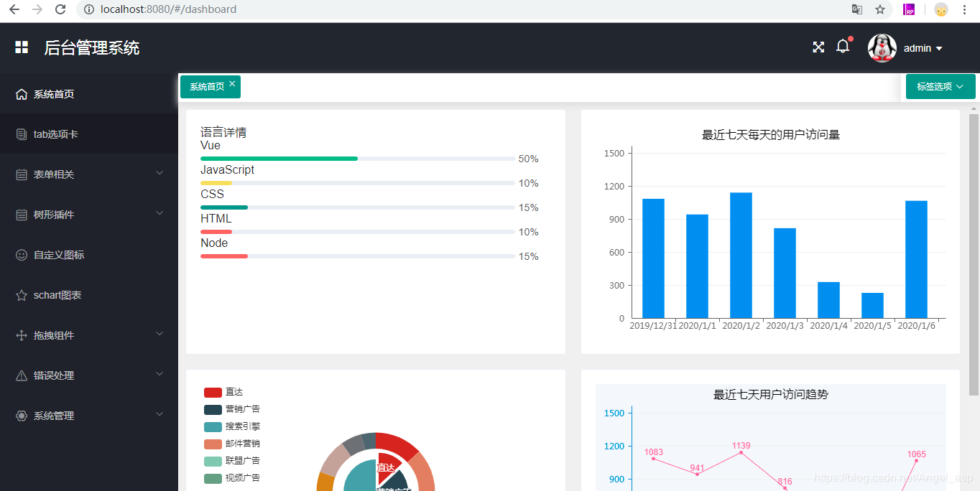Click the smiley icon beside 自定义图标
Screen dimensions: 980x491
point(22,255)
